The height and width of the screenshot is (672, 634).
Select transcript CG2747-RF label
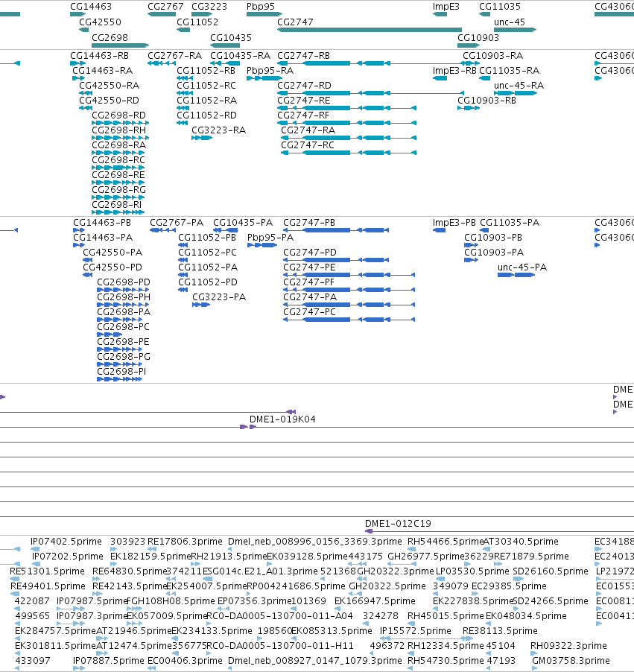point(303,115)
